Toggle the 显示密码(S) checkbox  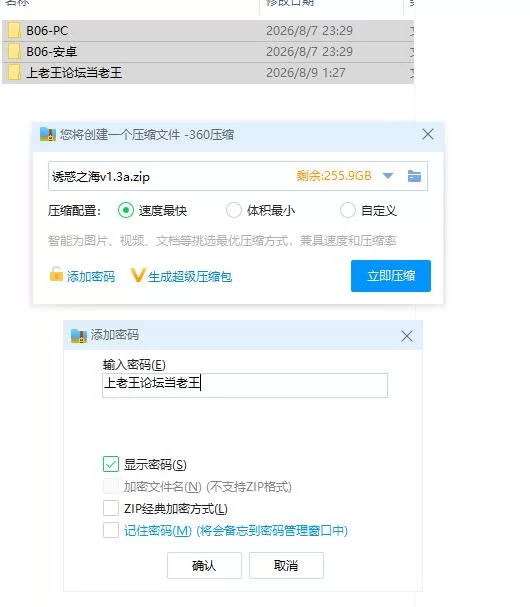click(111, 464)
